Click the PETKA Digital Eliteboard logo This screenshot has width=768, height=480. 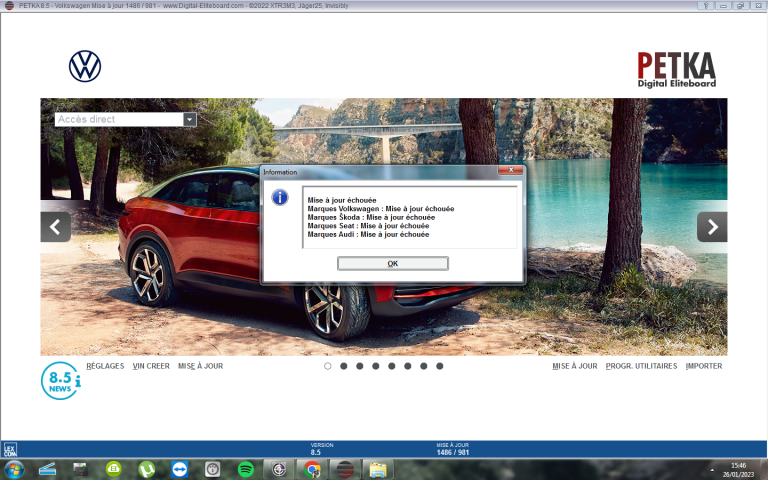(x=676, y=70)
